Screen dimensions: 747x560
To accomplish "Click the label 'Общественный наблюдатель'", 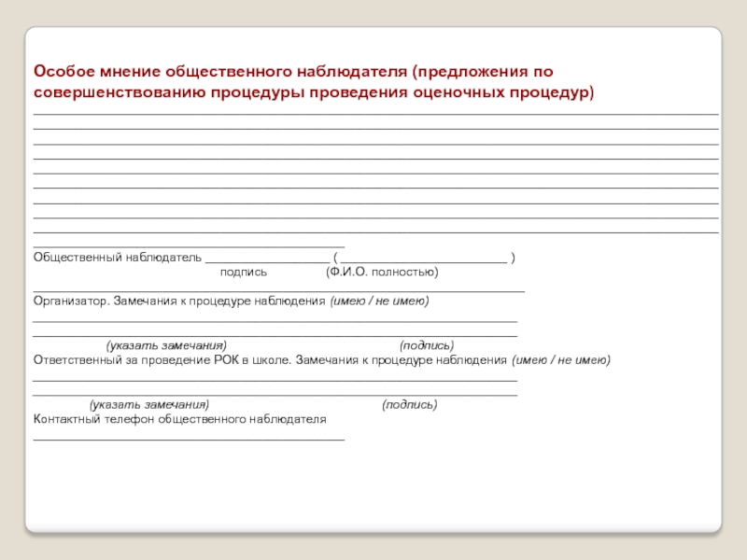I will [118, 258].
